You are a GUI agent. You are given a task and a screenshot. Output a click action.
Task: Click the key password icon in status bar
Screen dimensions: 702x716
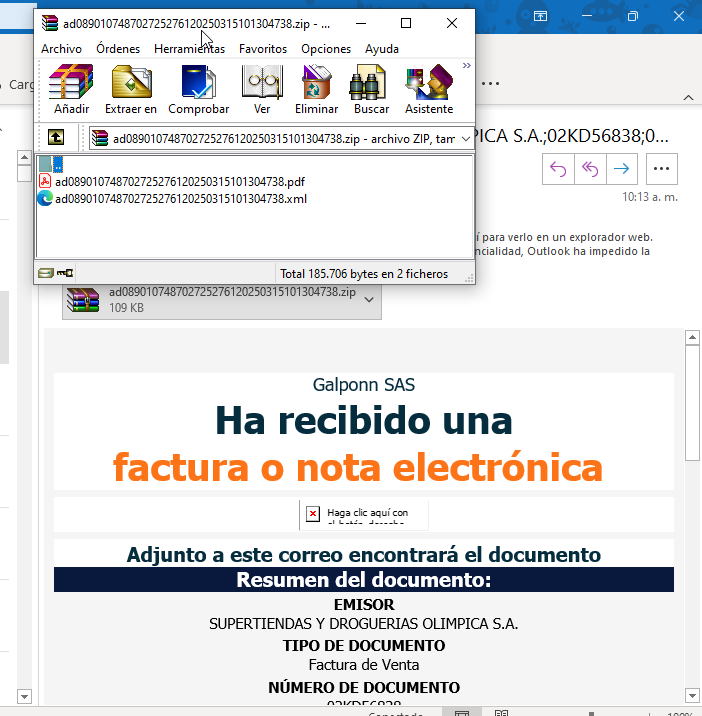(x=65, y=273)
